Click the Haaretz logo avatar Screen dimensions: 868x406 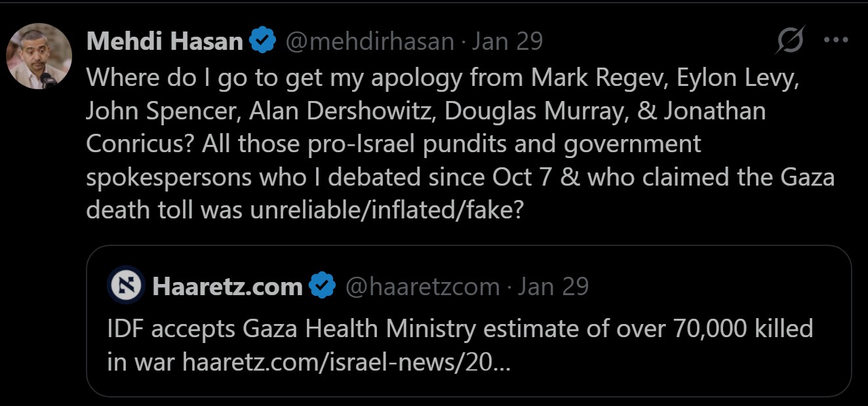coord(126,285)
